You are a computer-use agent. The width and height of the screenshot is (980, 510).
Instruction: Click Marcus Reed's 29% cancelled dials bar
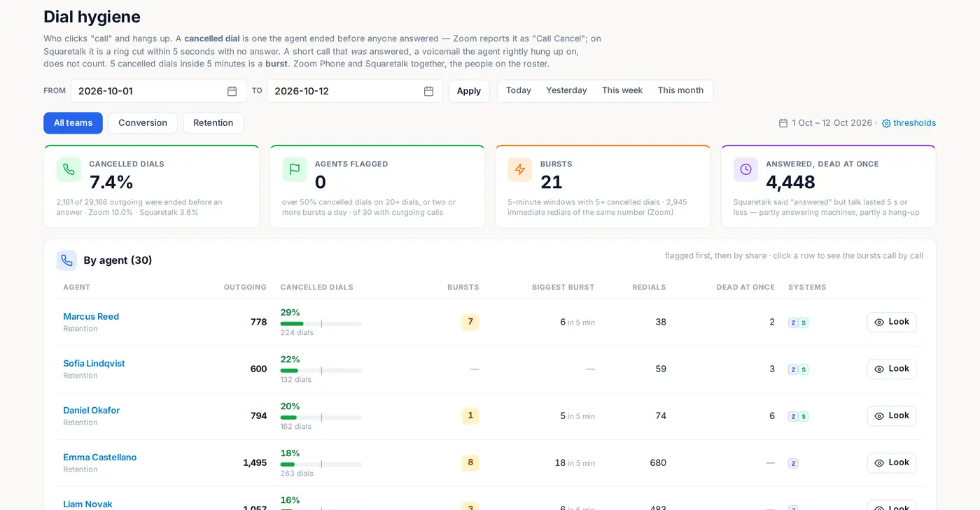click(x=321, y=324)
